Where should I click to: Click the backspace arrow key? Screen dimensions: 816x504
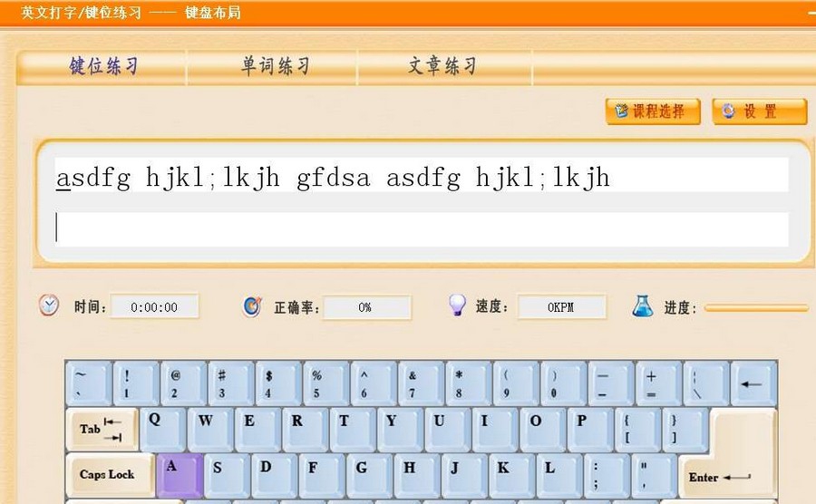point(754,383)
